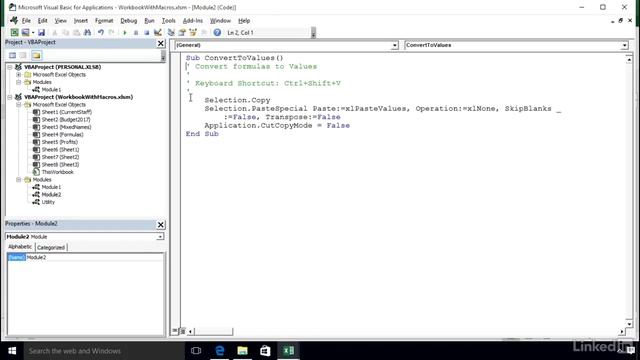640x360 pixels.
Task: Open the Add-Ins menu
Action: click(193, 20)
